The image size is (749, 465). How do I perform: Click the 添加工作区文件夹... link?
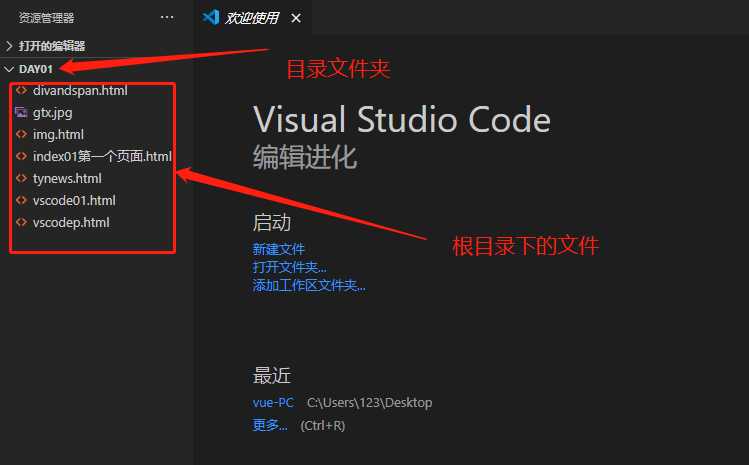coord(309,285)
